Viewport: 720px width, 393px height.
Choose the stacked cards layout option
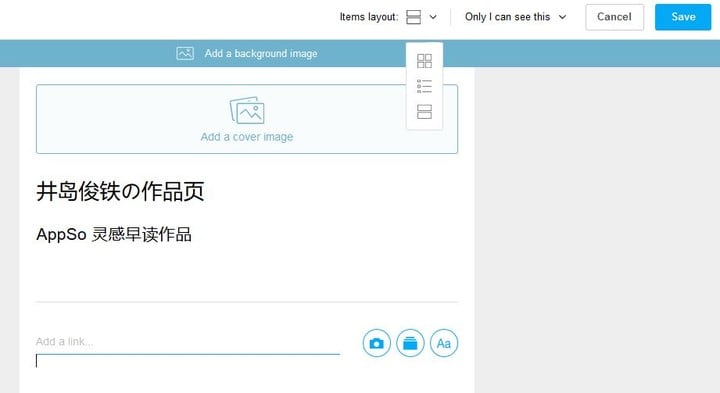[424, 112]
